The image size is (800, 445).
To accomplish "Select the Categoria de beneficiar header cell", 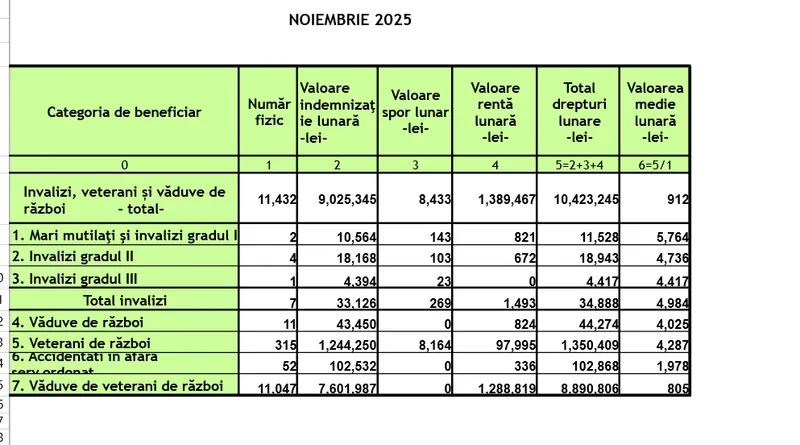I will tap(124, 112).
